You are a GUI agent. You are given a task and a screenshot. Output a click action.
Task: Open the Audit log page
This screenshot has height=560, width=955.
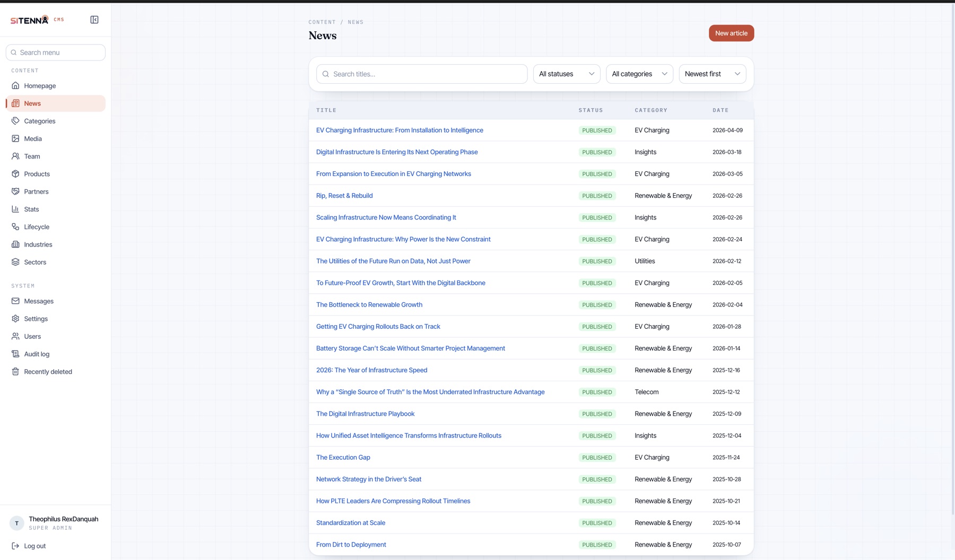(56, 354)
